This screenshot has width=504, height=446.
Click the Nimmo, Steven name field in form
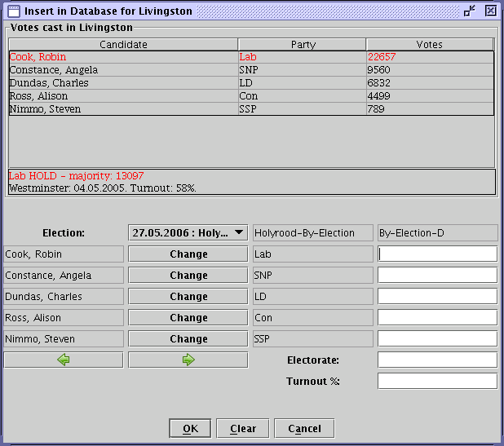(x=64, y=339)
